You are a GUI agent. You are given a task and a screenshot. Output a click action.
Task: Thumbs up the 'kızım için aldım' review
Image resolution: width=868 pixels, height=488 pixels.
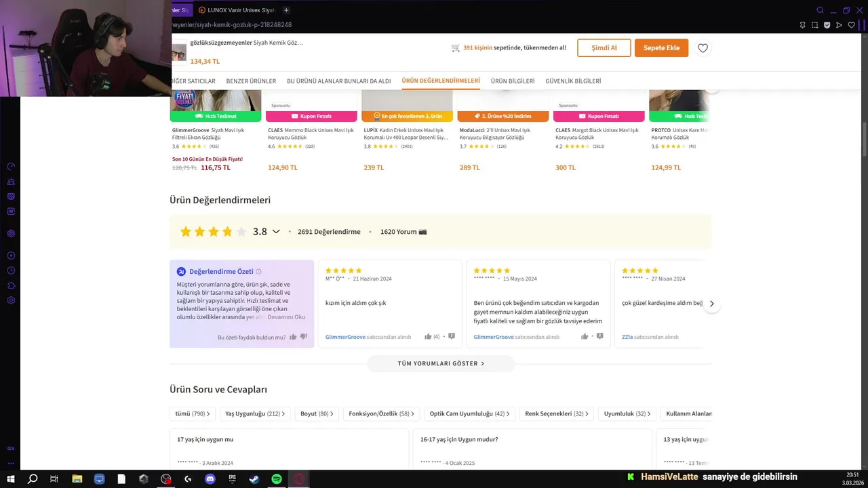(428, 336)
